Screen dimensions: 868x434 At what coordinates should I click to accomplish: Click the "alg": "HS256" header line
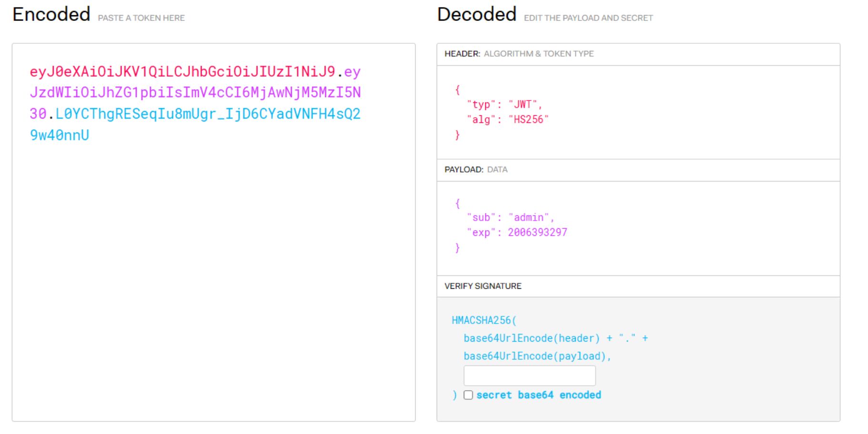click(508, 120)
